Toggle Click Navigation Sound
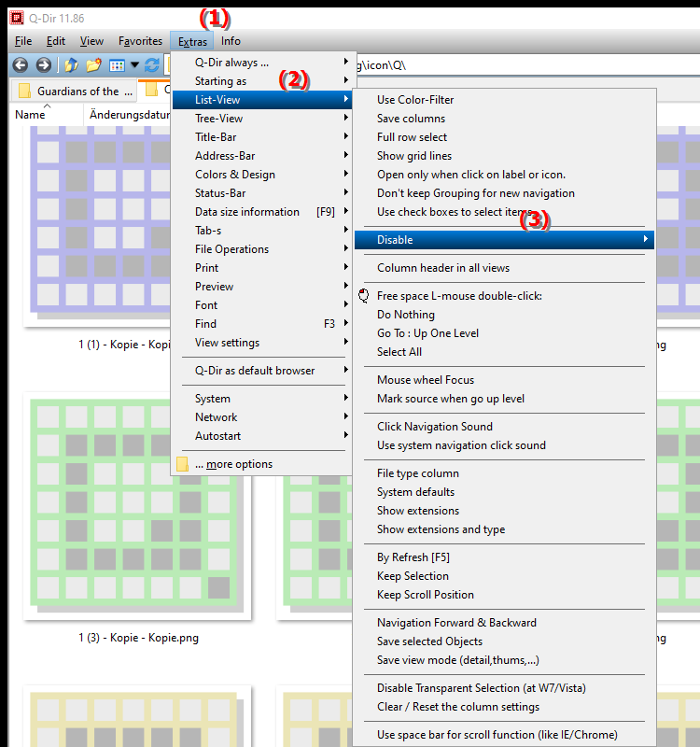700x747 pixels. tap(504, 427)
